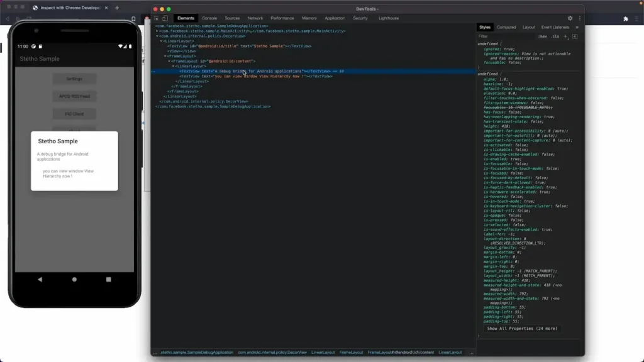Viewport: 644px width, 362px height.
Task: Select the Computed sidebar tab
Action: pyautogui.click(x=506, y=27)
